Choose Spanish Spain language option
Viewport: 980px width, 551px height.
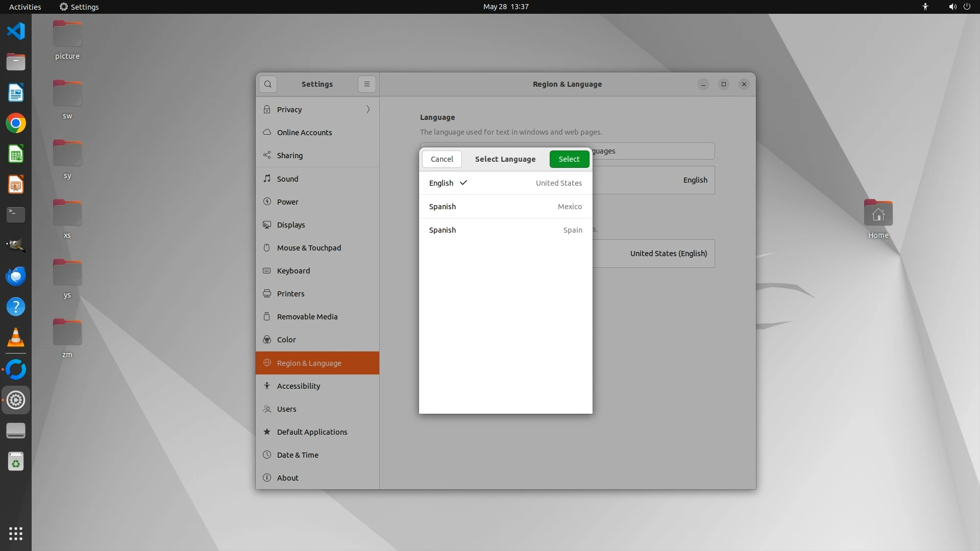pyautogui.click(x=505, y=230)
